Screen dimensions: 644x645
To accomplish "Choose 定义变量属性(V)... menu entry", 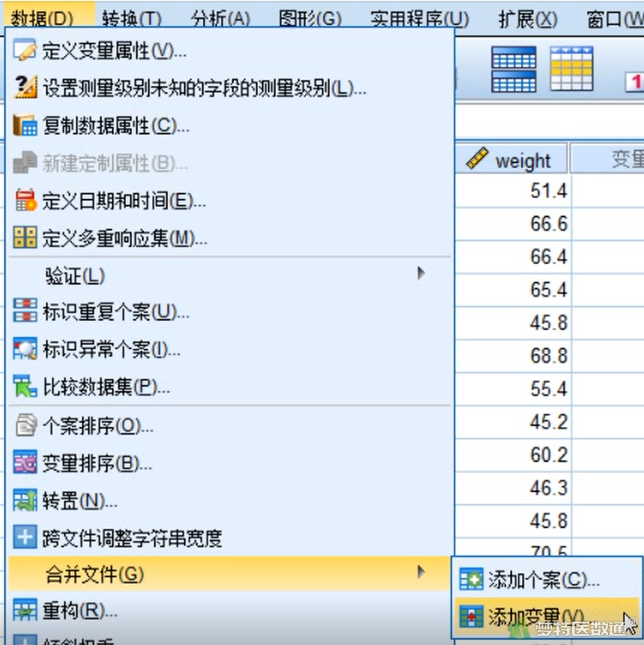I will 114,51.
